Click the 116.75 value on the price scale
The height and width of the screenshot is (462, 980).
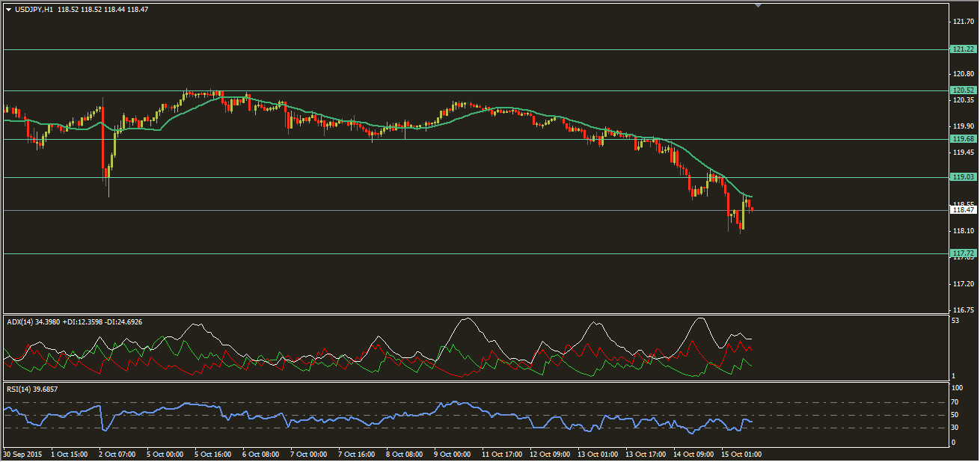click(962, 309)
